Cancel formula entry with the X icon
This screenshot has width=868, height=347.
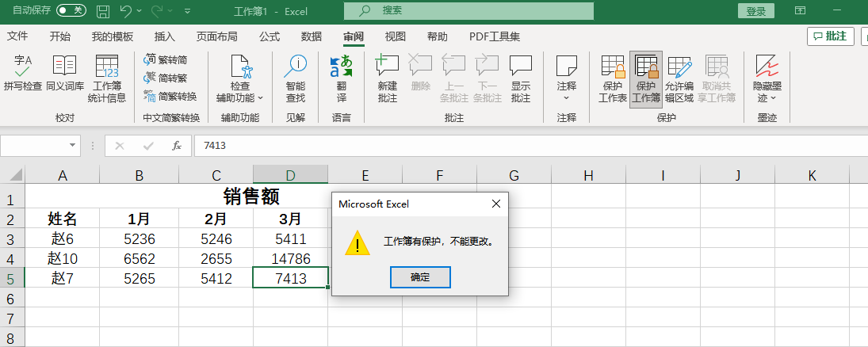point(119,146)
